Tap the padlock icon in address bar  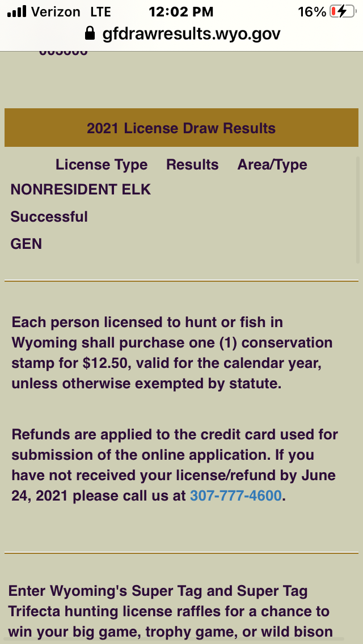point(90,34)
